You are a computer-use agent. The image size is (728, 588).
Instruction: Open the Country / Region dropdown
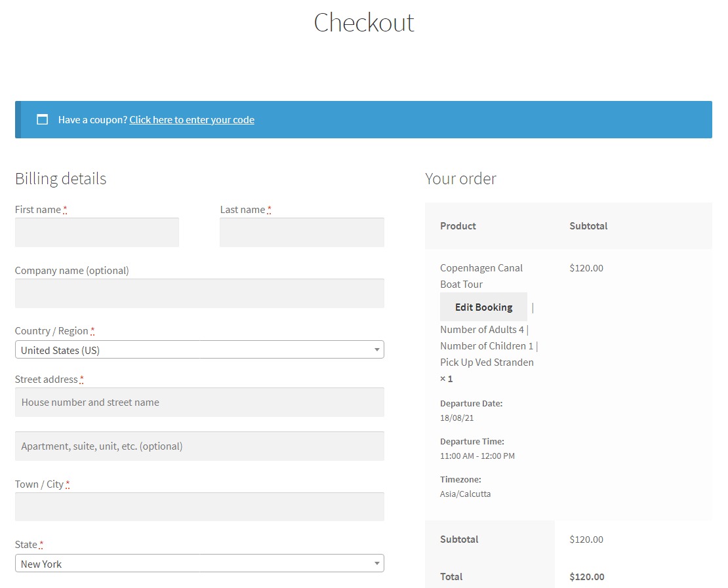(x=199, y=350)
